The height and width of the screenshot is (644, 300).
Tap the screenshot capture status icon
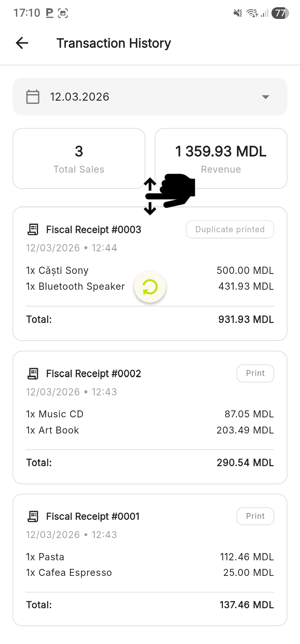(63, 13)
